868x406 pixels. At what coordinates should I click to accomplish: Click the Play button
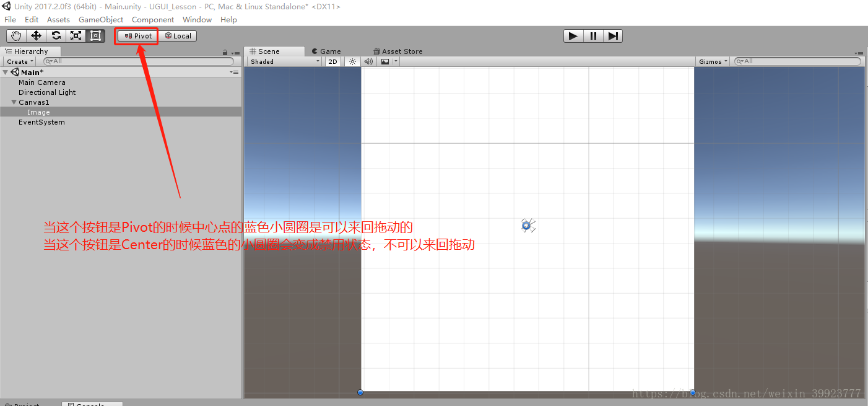(573, 36)
